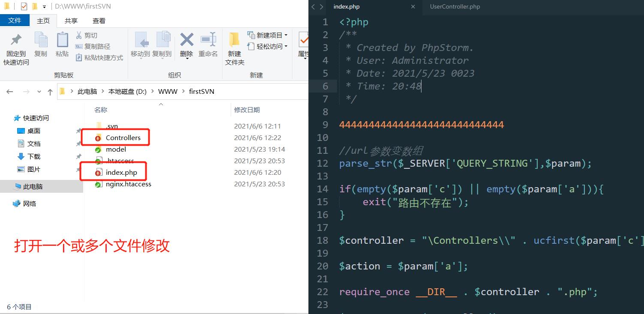Click the Controllers folder modified icon

click(98, 138)
